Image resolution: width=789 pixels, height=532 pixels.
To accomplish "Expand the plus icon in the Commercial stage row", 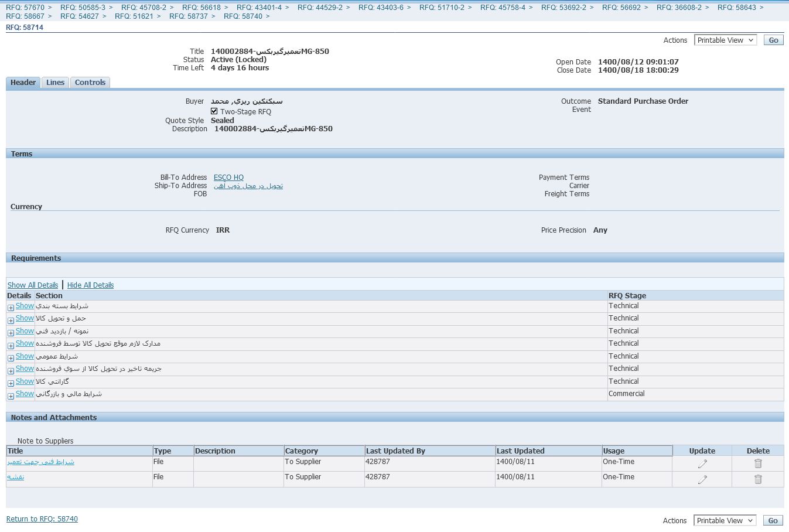I will (11, 396).
